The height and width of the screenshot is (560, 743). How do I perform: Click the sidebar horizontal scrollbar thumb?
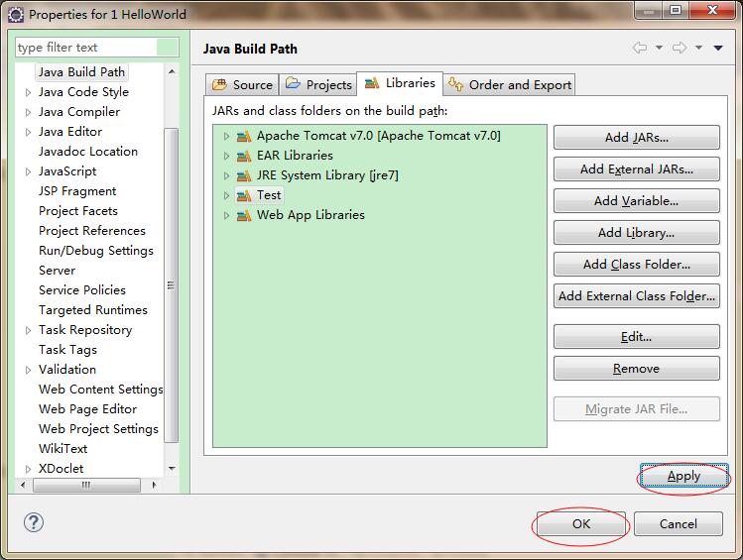(x=86, y=485)
